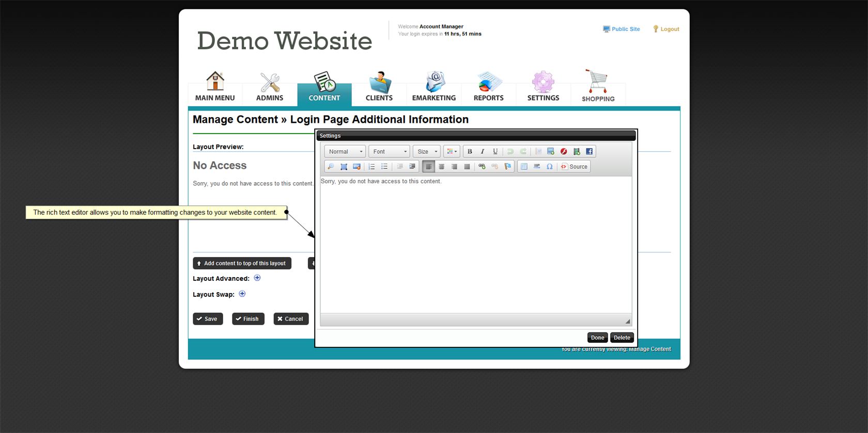Click the Done button

point(597,338)
